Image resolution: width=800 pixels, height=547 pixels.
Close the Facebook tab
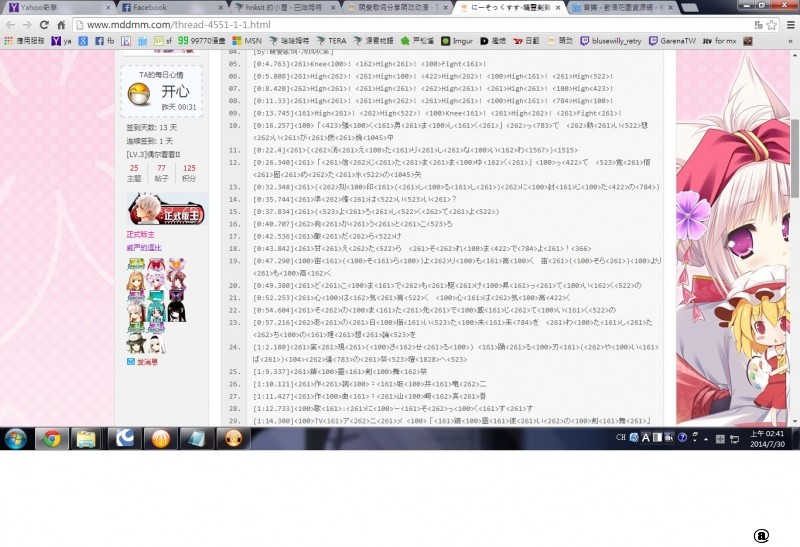[220, 8]
